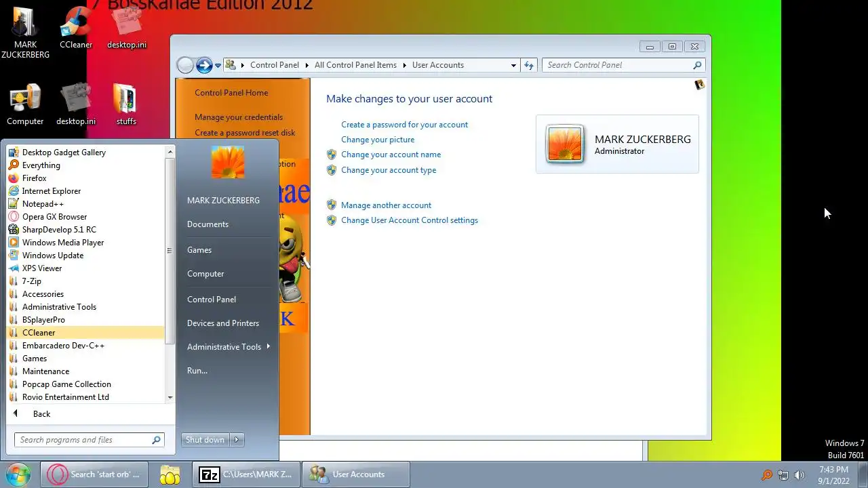Switch to User Accounts taskbar button
Viewport: 868px width, 488px height.
pos(355,474)
